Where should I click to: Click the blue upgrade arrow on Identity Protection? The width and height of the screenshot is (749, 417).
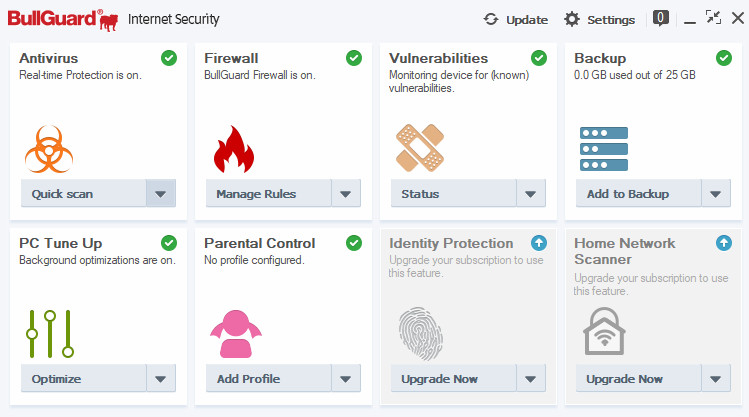[x=539, y=243]
